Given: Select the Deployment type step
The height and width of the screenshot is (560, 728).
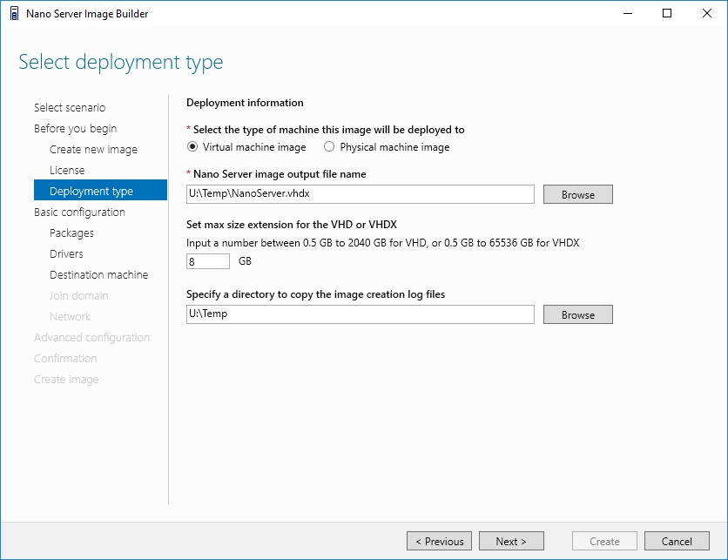Looking at the screenshot, I should click(x=100, y=190).
